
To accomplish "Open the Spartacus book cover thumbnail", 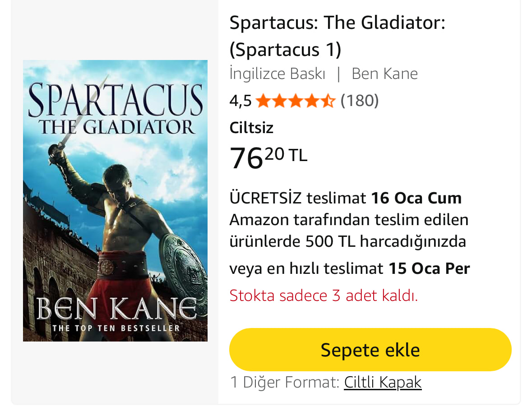I will coord(116,201).
